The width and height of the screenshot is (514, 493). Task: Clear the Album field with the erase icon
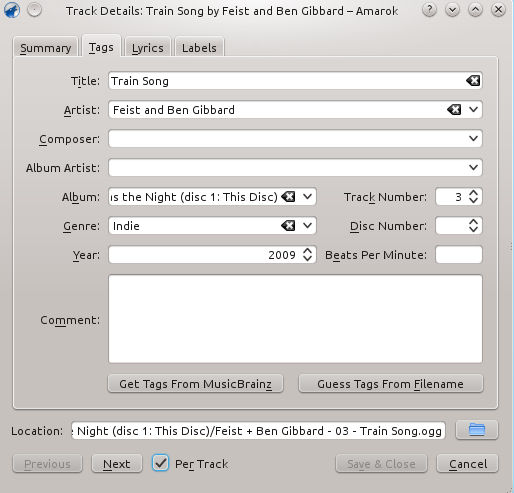pyautogui.click(x=288, y=197)
